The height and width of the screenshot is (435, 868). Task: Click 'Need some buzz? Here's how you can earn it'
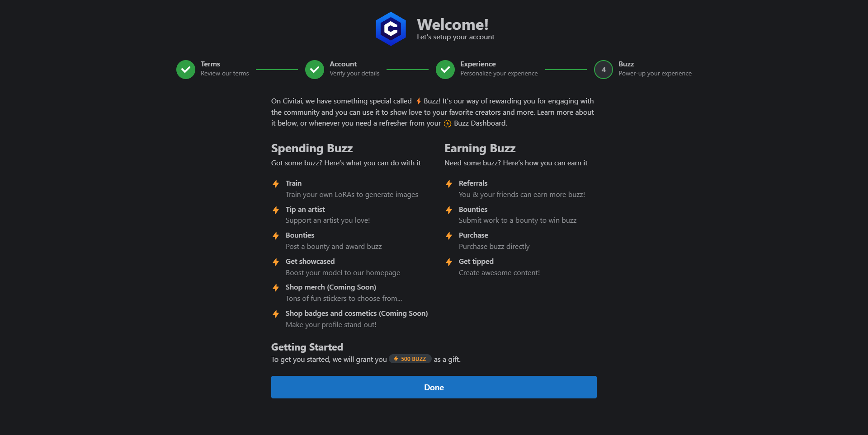pos(516,163)
